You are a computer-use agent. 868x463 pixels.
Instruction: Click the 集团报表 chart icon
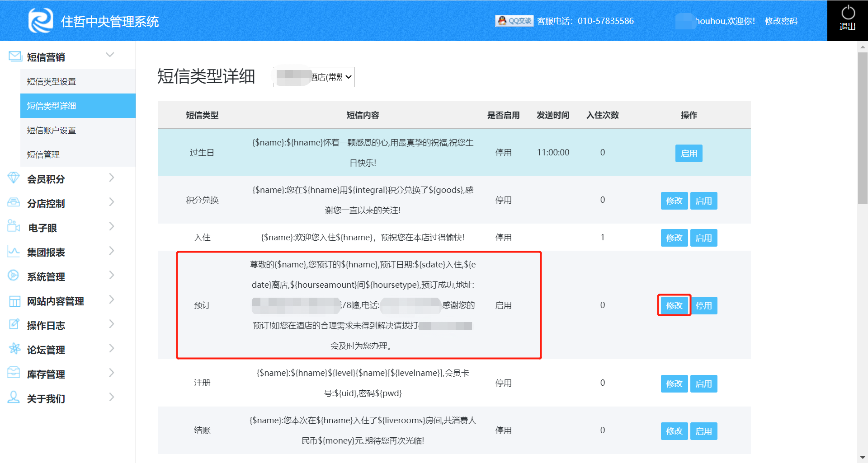[x=14, y=251]
